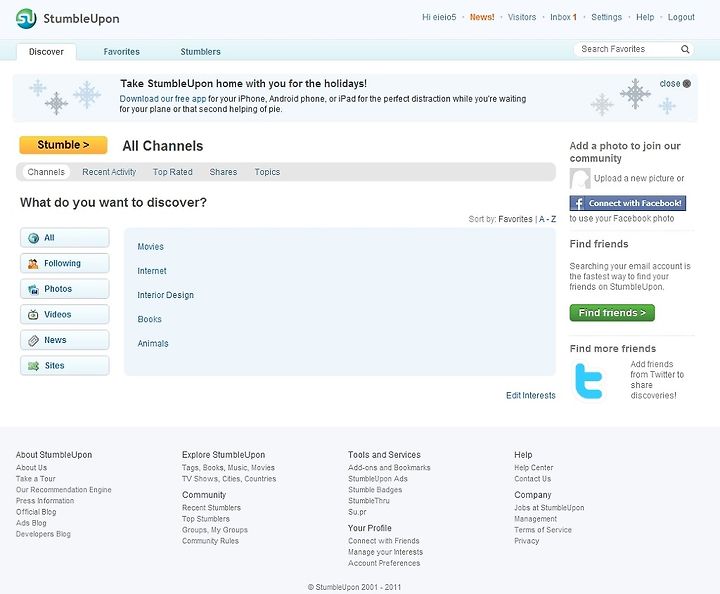
Task: Open Our Recommendation Engine link
Action: [64, 489]
